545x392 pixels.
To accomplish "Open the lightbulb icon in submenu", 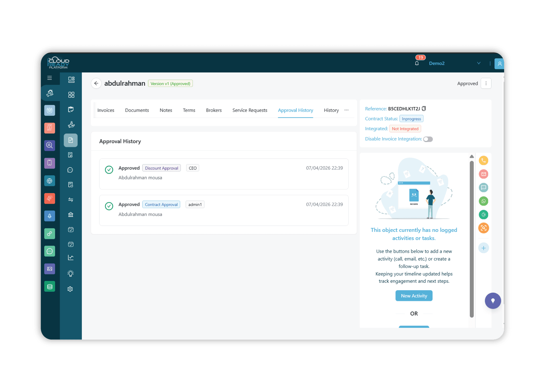I will [x=70, y=273].
